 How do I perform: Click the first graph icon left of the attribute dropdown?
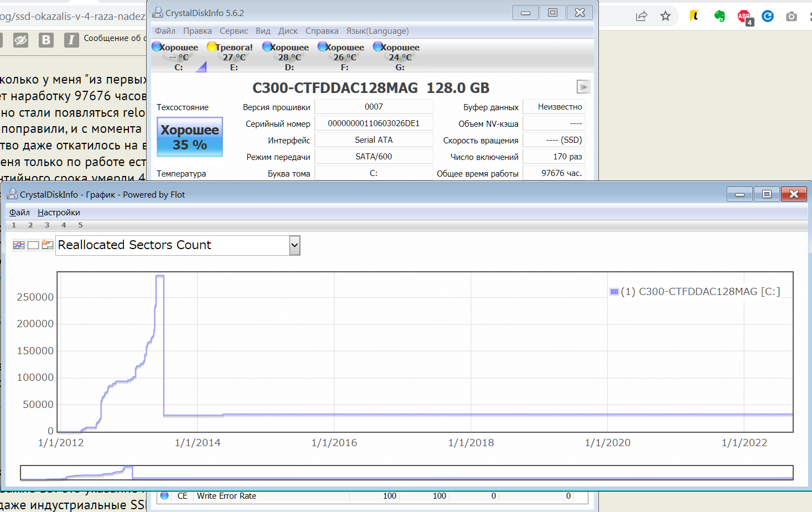[19, 245]
